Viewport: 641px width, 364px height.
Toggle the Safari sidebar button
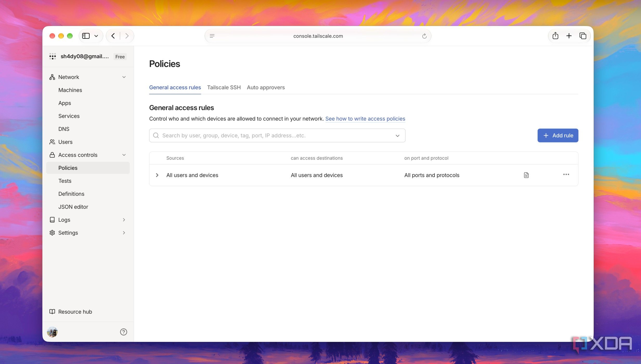tap(86, 36)
